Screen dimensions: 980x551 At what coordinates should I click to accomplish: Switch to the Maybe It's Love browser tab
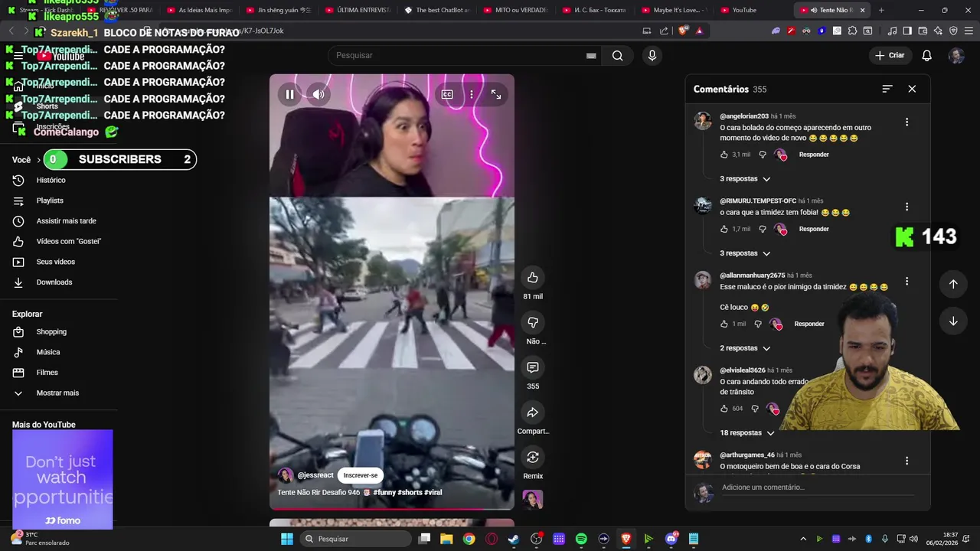[x=674, y=10]
